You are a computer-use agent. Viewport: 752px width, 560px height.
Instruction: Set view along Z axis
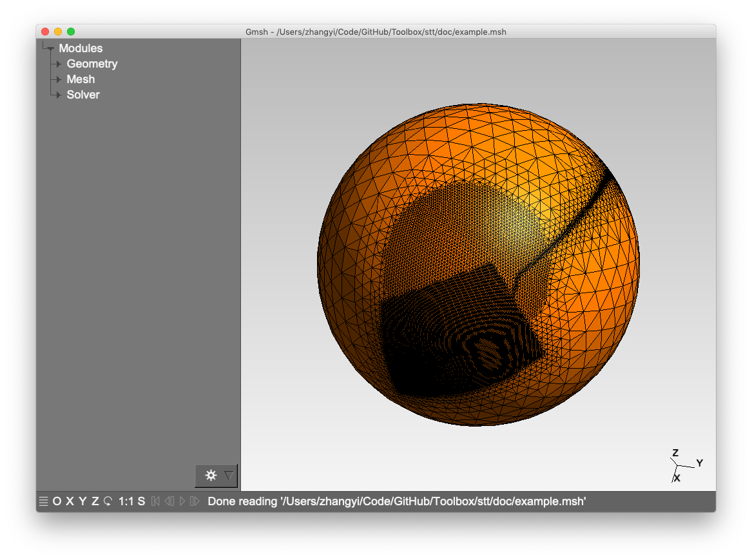[95, 501]
